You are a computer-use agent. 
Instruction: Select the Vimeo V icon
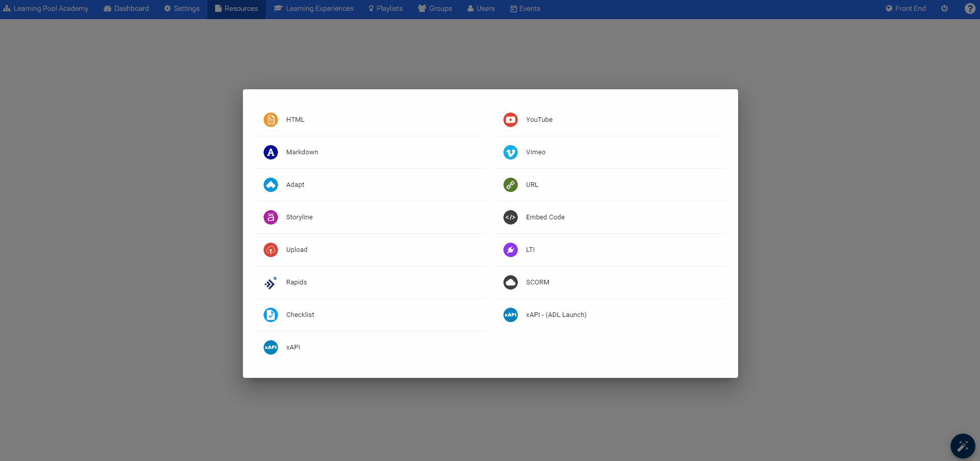coord(511,152)
